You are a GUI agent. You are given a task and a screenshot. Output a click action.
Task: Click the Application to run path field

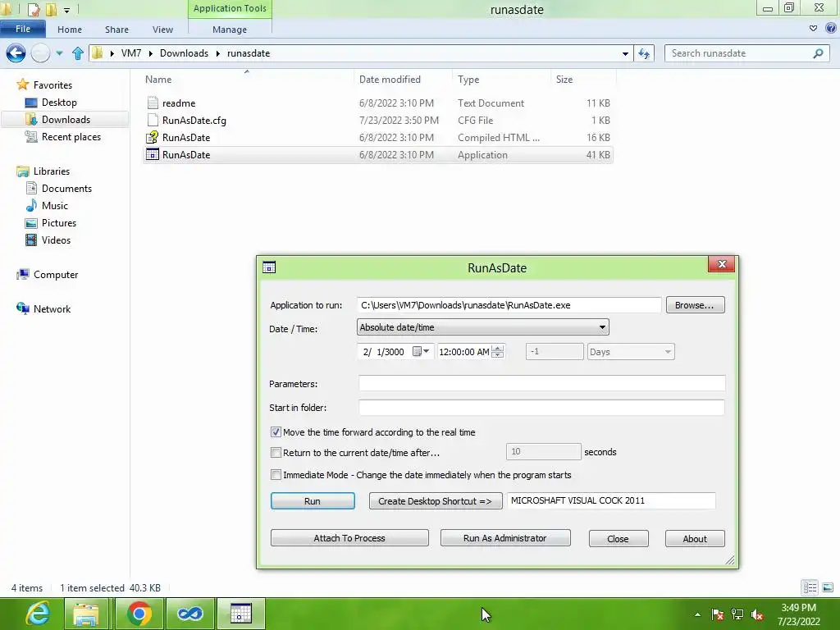(509, 305)
